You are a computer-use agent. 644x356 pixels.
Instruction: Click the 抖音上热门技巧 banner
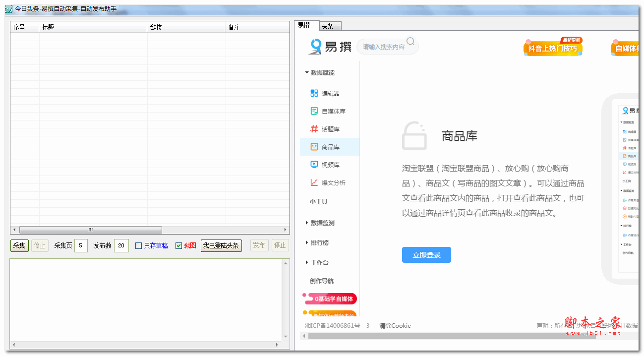point(553,48)
